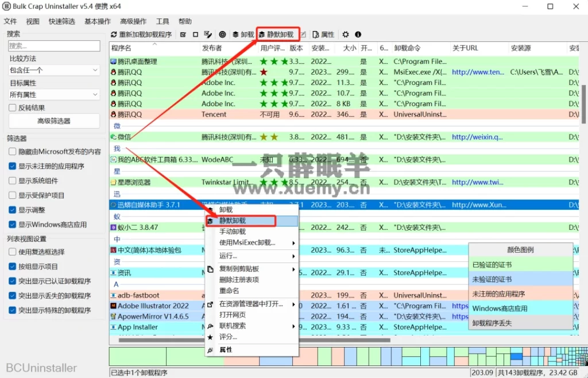This screenshot has height=378, width=588.
Task: Enable the 显示系统组件 checkbox
Action: point(13,181)
